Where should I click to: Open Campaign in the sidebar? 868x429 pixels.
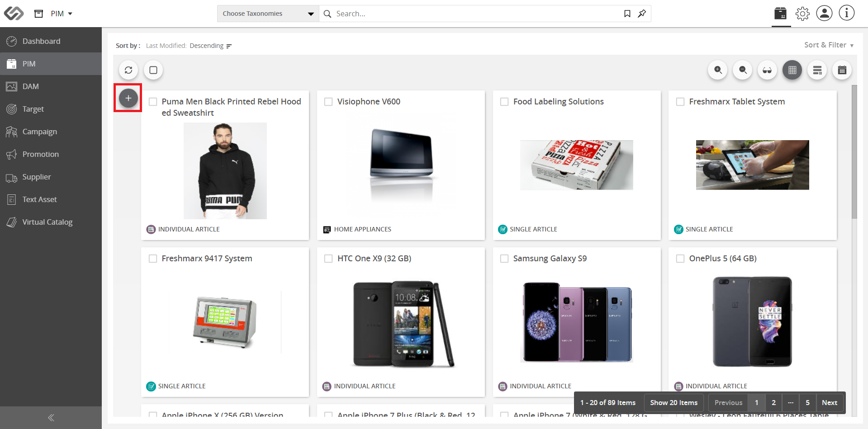(51, 132)
